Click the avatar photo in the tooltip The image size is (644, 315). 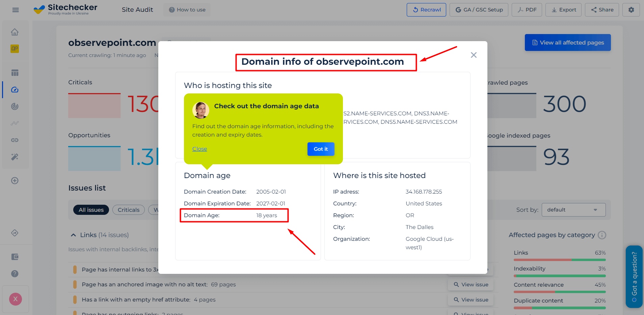coord(200,110)
